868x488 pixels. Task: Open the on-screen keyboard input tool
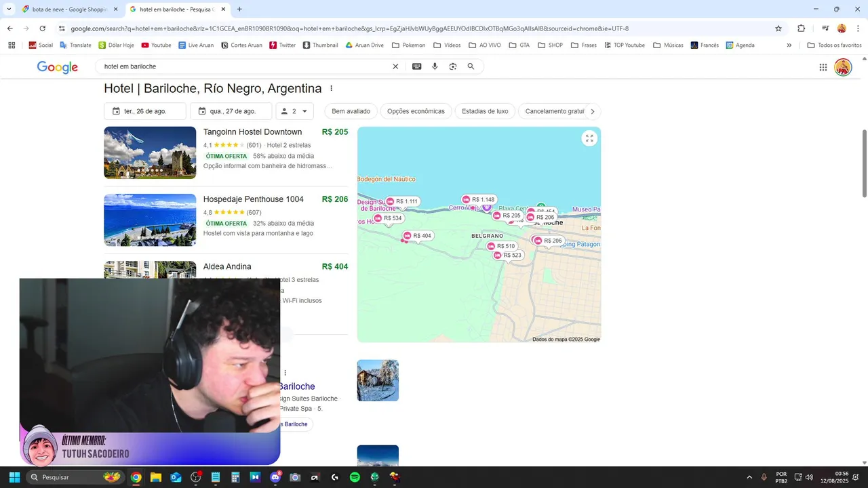pyautogui.click(x=416, y=66)
